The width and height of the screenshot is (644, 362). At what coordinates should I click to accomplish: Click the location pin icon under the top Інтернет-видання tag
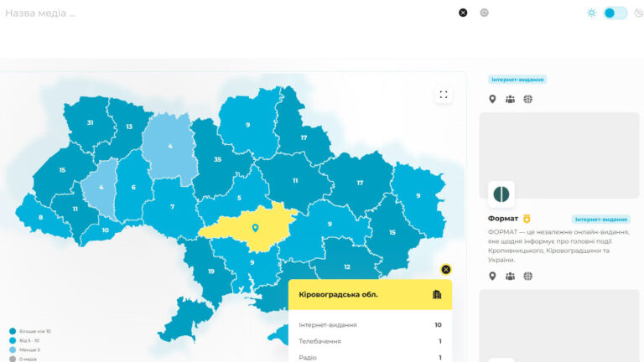(492, 99)
